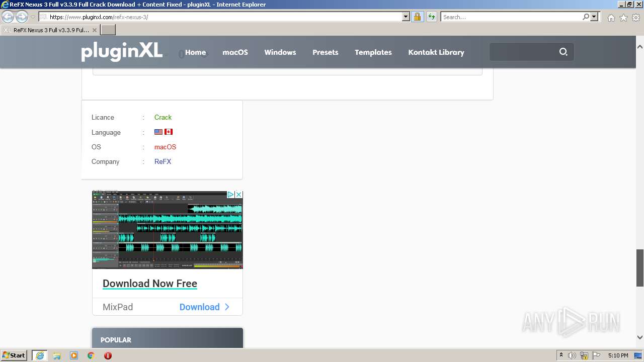Click the IE Back navigation arrow
Screen dimensions: 644x362
click(x=8, y=17)
